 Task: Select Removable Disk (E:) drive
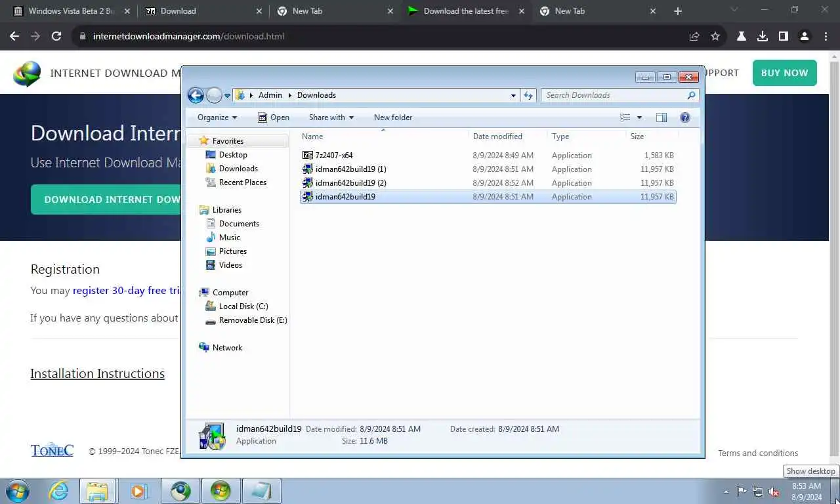click(x=253, y=320)
